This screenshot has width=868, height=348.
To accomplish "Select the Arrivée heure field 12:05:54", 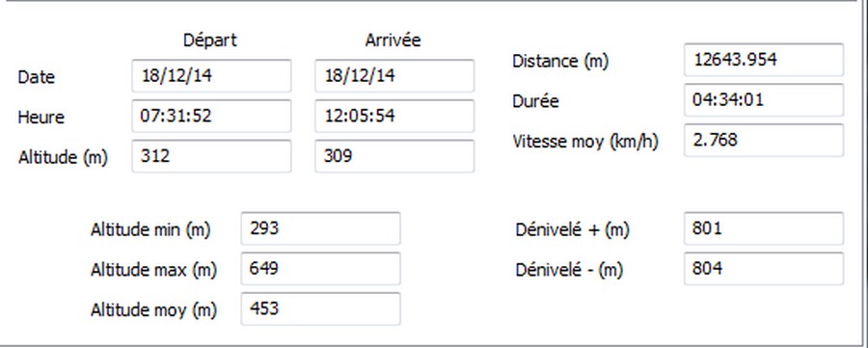I will (394, 117).
